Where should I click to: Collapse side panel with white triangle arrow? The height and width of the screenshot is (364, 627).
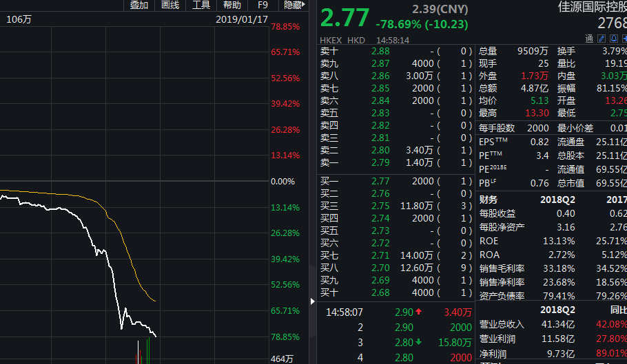coord(313,301)
